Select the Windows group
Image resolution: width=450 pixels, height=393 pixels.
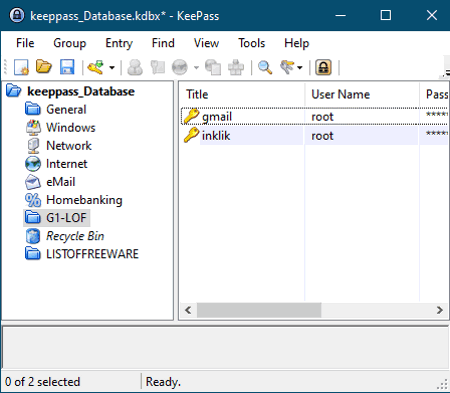(71, 127)
